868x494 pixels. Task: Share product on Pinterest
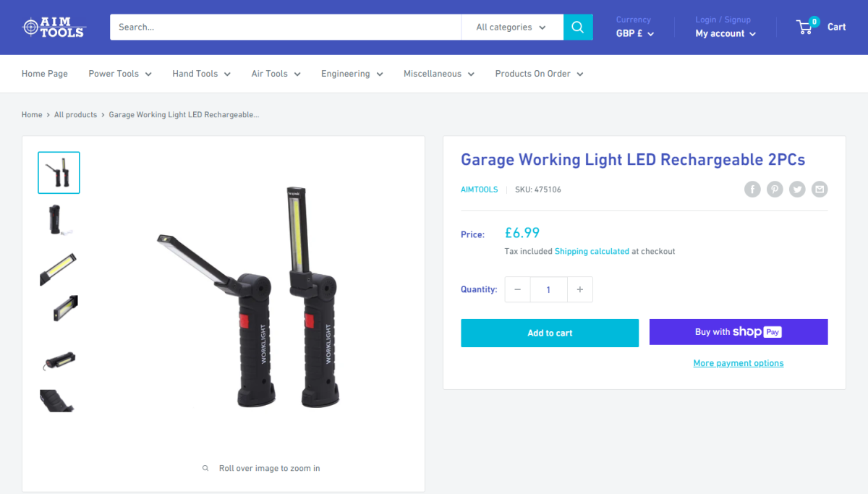point(775,189)
